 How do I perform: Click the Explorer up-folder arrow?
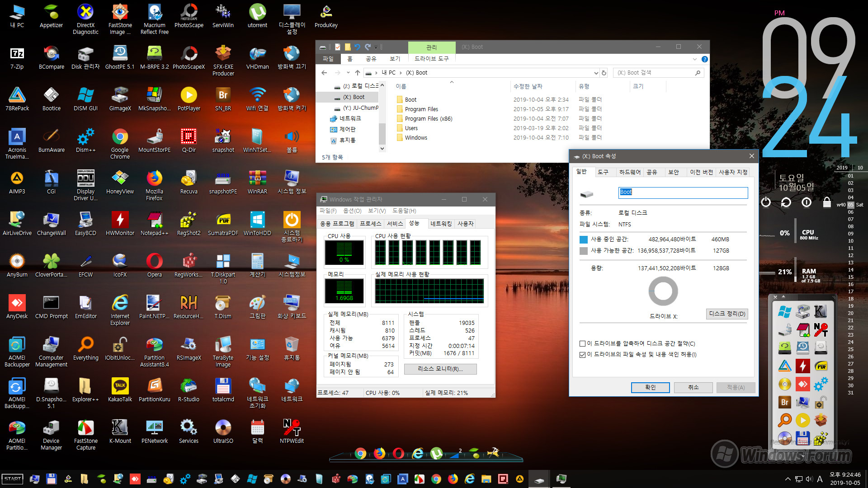pyautogui.click(x=357, y=73)
